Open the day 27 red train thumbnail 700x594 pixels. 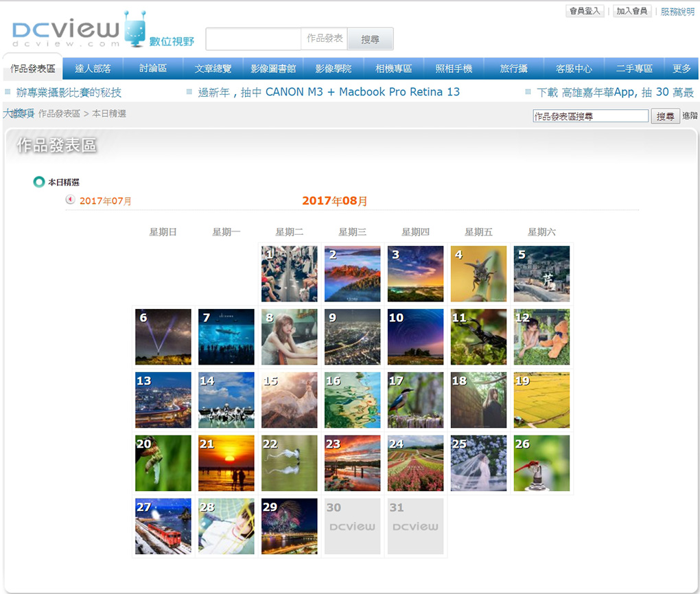(x=163, y=526)
